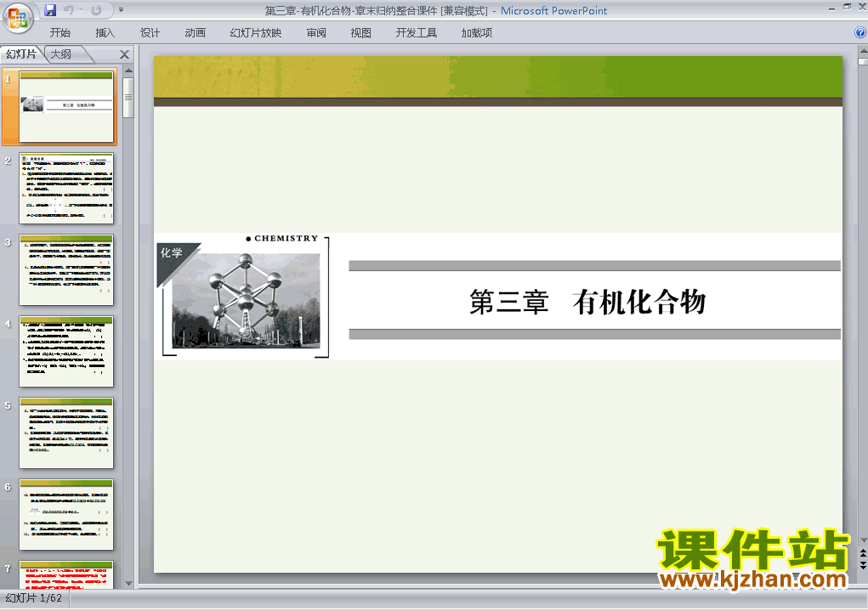Viewport: 868px width, 611px height.
Task: Open PowerPoint Help question mark icon
Action: pyautogui.click(x=859, y=32)
